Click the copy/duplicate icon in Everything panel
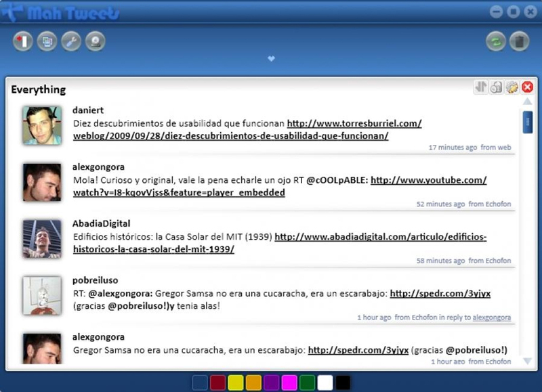542x392 pixels. coord(497,87)
